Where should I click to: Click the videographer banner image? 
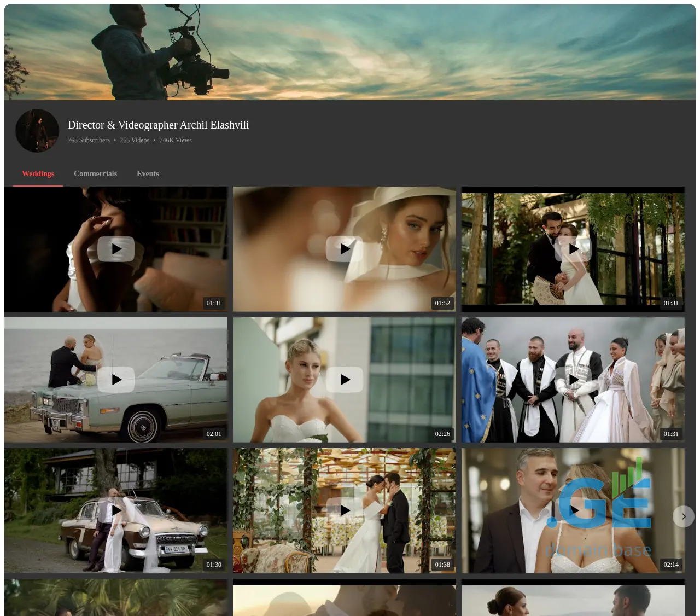click(350, 53)
